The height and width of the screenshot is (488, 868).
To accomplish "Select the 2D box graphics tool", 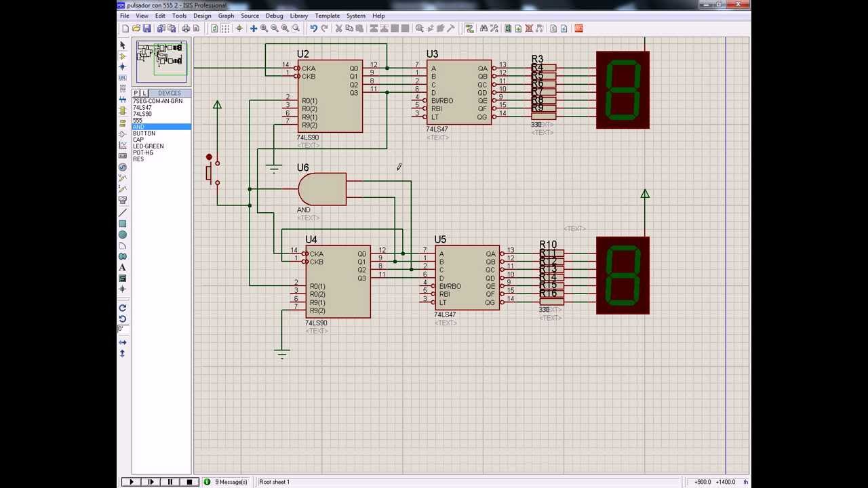I will 123,224.
